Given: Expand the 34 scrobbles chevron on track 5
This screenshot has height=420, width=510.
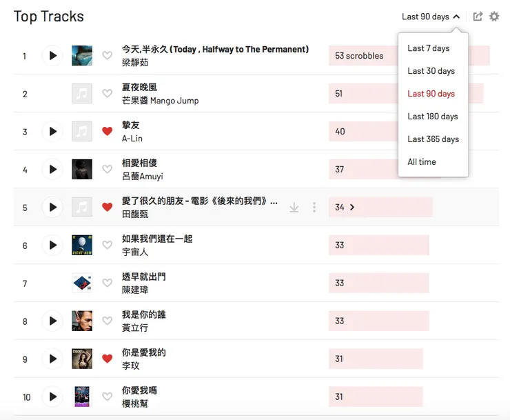Looking at the screenshot, I should click(x=352, y=207).
